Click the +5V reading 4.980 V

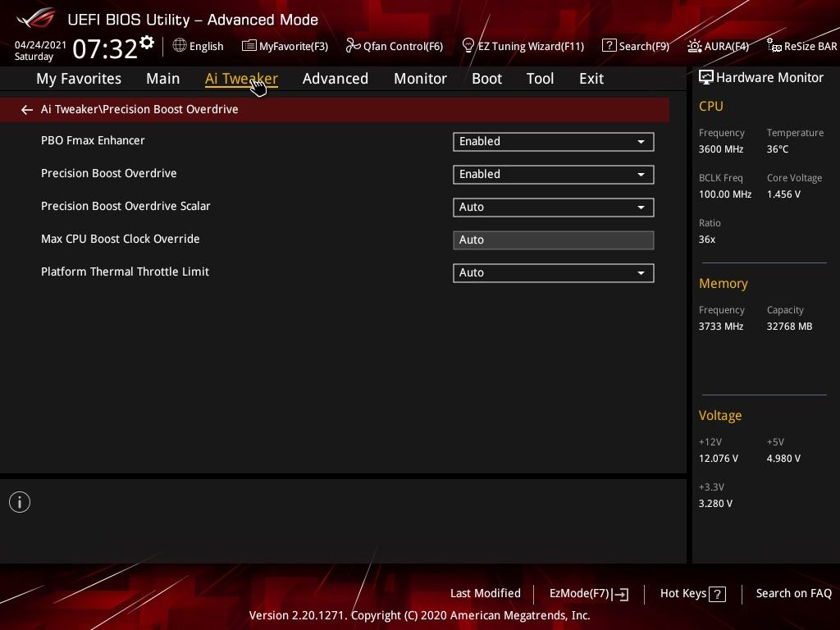coord(783,459)
